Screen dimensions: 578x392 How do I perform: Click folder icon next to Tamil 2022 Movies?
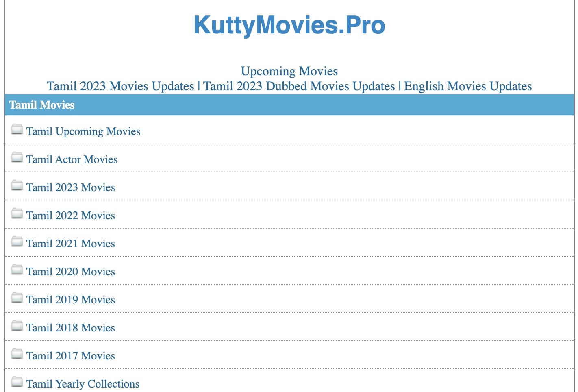[x=17, y=213]
